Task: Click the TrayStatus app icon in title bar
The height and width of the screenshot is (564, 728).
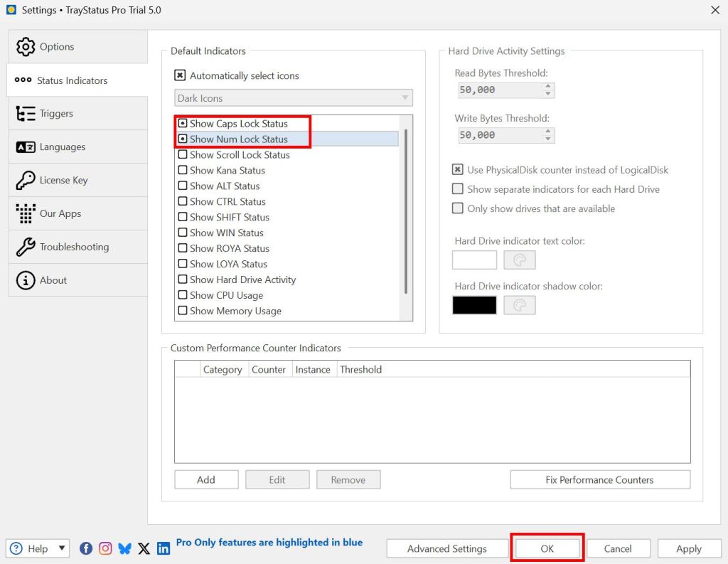Action: pyautogui.click(x=11, y=10)
